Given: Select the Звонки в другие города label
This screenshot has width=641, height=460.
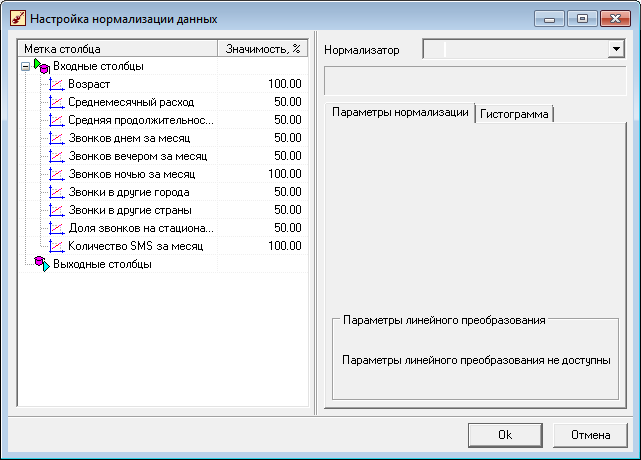Looking at the screenshot, I should [129, 192].
